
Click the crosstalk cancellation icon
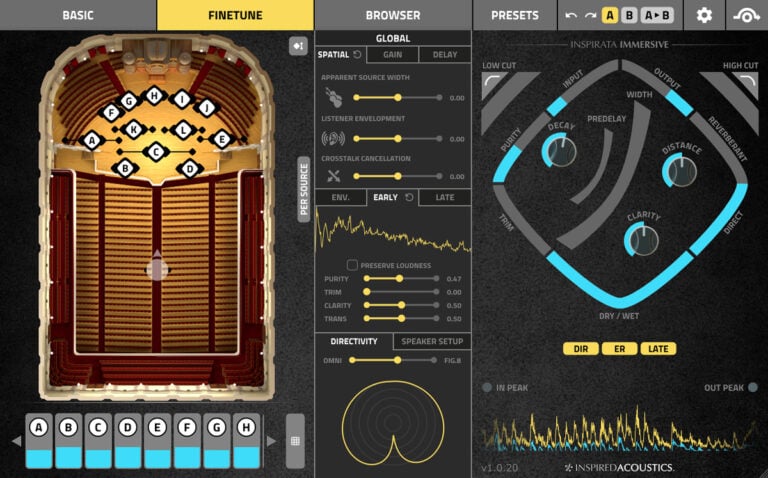click(334, 176)
